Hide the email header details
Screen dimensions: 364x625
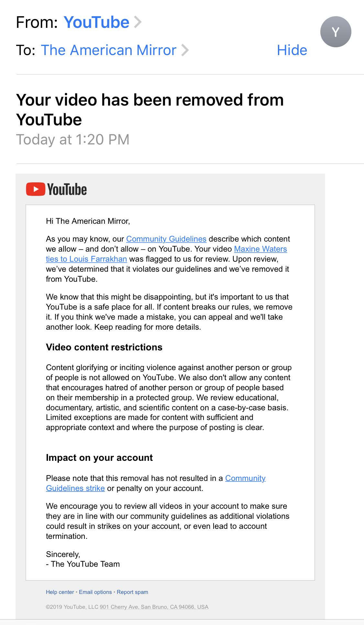coord(292,50)
